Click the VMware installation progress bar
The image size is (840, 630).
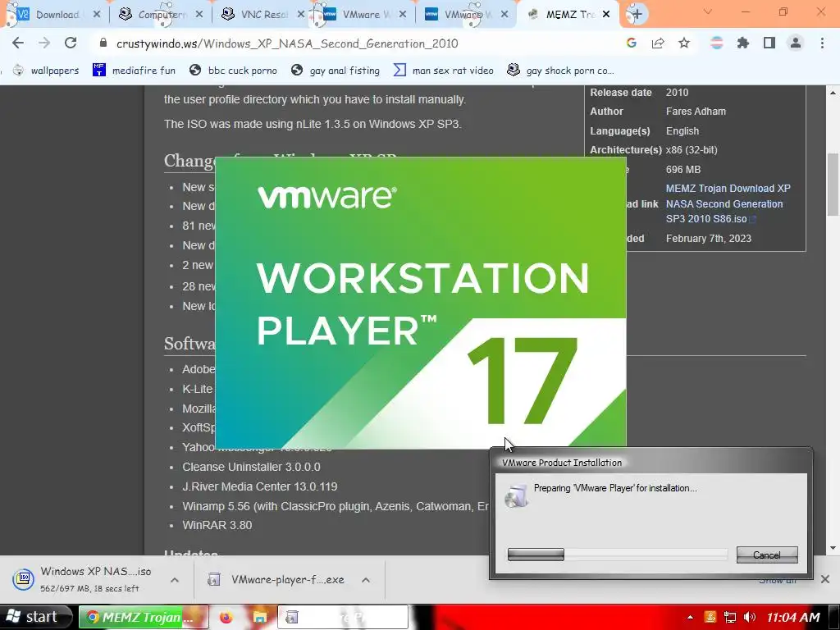pos(617,555)
